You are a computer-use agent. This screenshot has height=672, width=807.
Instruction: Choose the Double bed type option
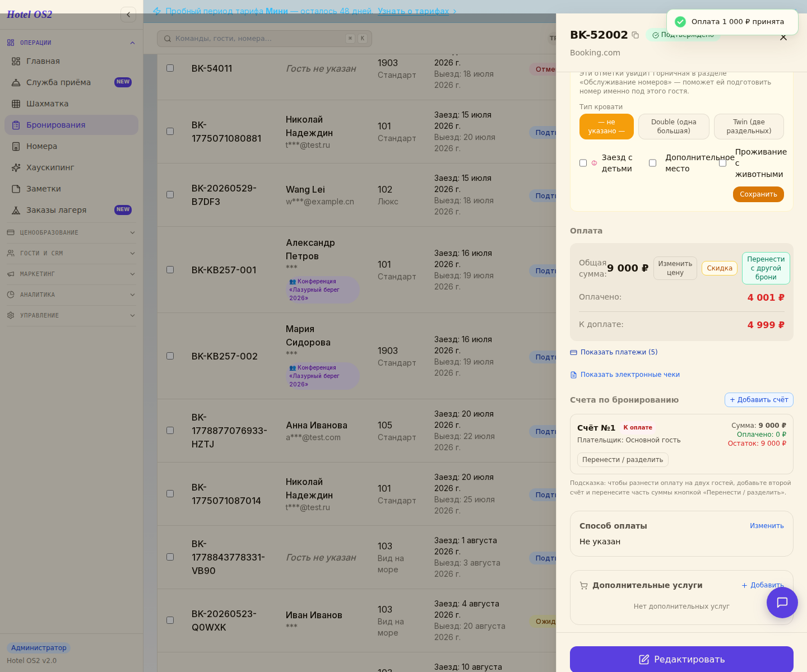point(674,127)
